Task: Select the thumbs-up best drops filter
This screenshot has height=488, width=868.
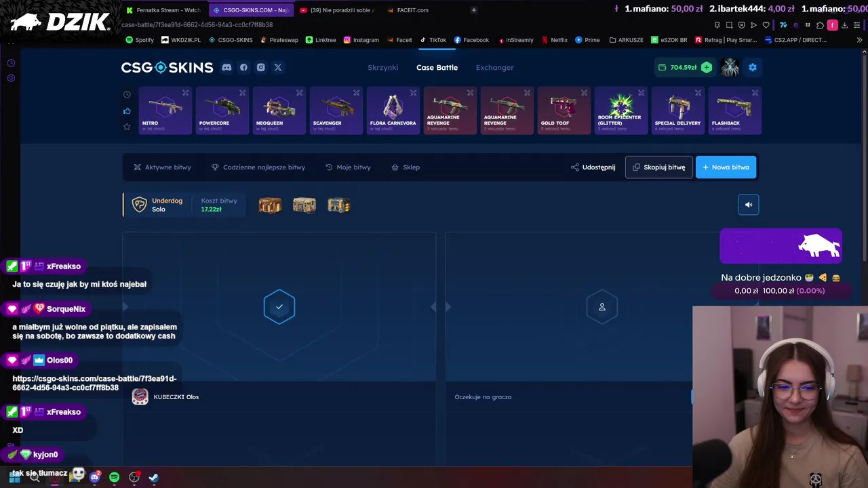Action: click(127, 110)
